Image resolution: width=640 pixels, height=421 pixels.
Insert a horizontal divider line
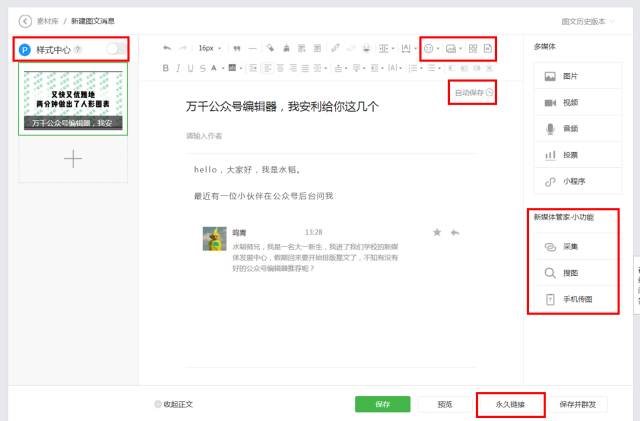click(x=253, y=49)
